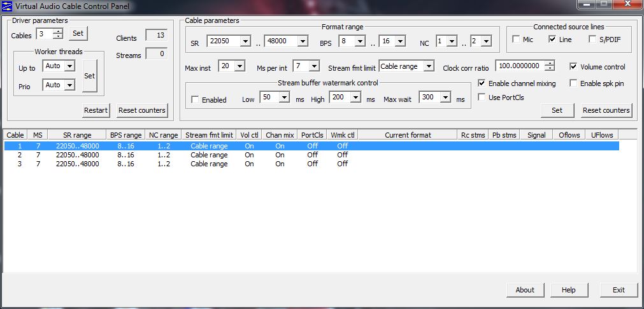The image size is (644, 309).
Task: Click the Worker threads Set button
Action: tap(90, 76)
